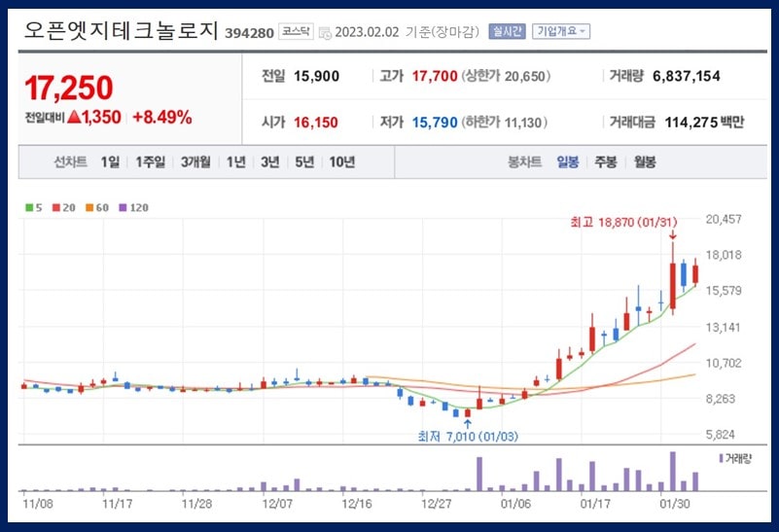The height and width of the screenshot is (532, 779).
Task: Click the 전일 value 15,900
Action: pos(316,76)
